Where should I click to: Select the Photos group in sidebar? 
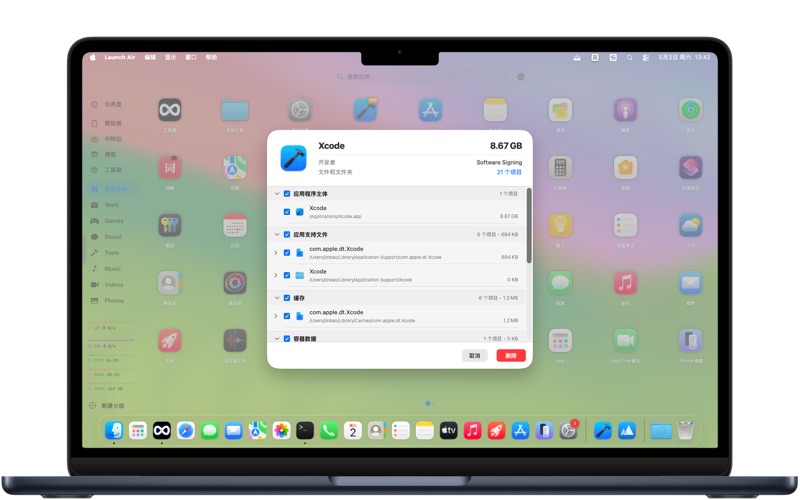click(x=107, y=301)
